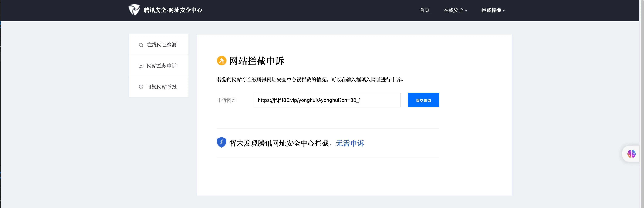Open 可疑网站举报 sidebar item

[x=162, y=87]
